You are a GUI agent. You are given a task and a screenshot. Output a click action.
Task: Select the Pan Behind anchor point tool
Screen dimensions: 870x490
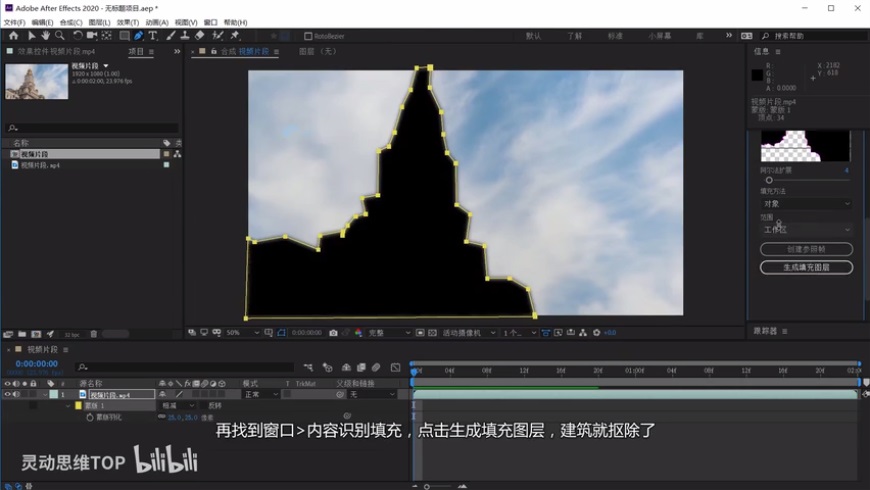tap(107, 36)
